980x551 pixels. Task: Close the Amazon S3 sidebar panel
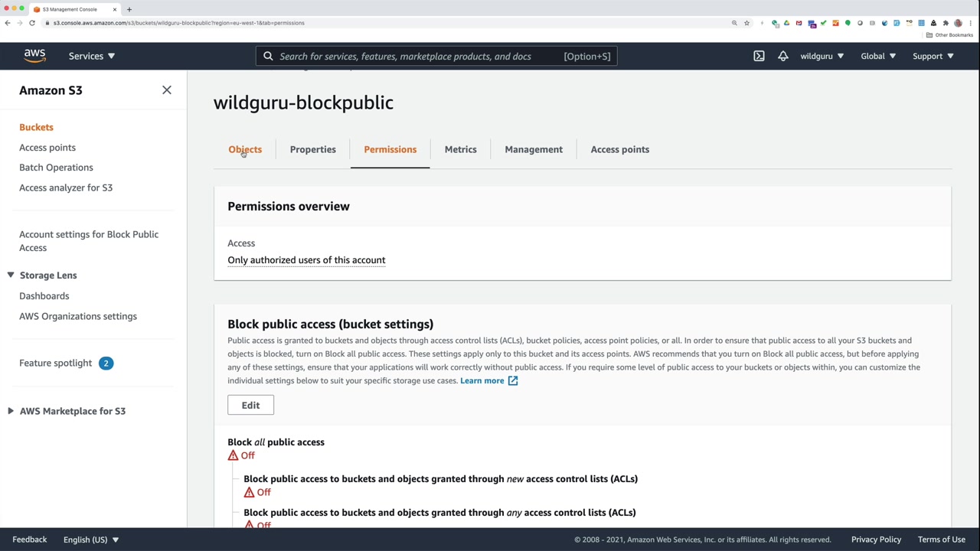click(167, 90)
